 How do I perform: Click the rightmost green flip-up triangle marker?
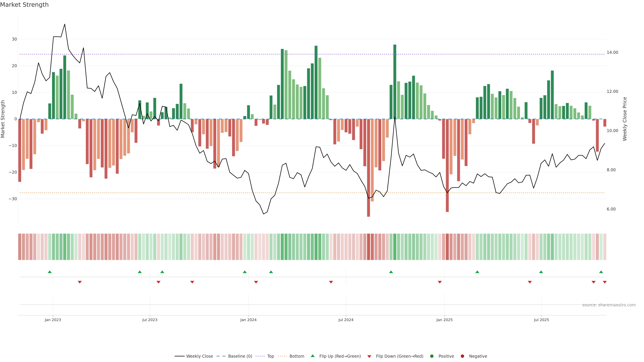[x=601, y=272]
